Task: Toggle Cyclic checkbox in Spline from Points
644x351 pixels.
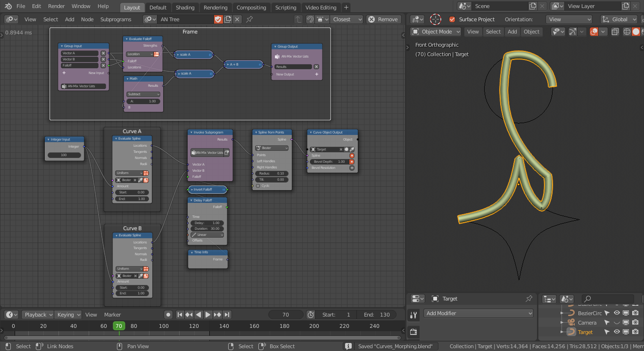Action: (x=258, y=186)
